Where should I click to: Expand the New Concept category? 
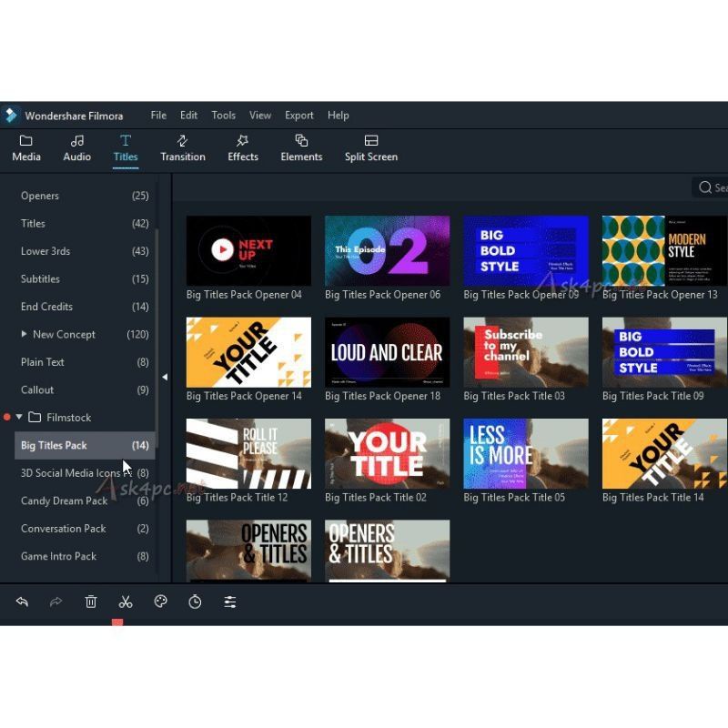(x=24, y=335)
